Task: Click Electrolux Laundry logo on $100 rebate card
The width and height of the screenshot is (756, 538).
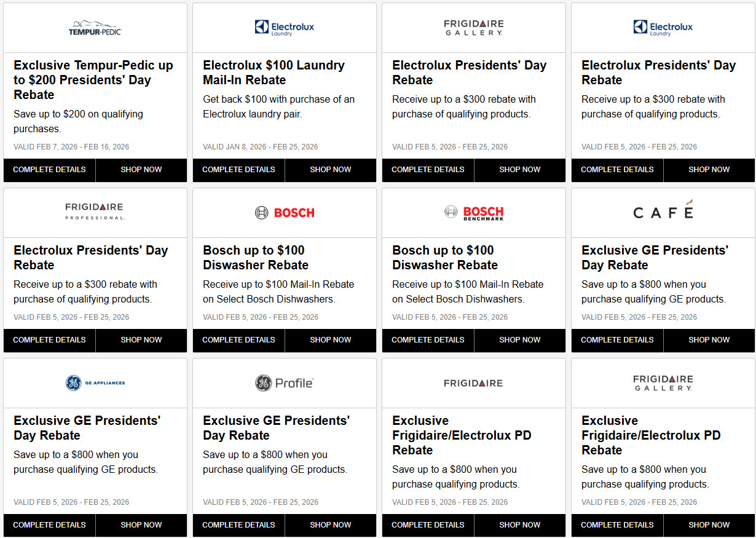Action: tap(285, 28)
